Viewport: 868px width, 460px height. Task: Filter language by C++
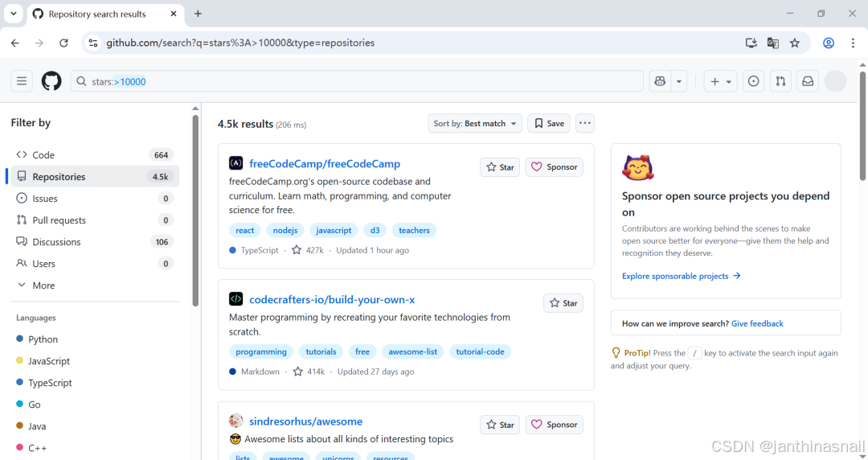[x=31, y=448]
